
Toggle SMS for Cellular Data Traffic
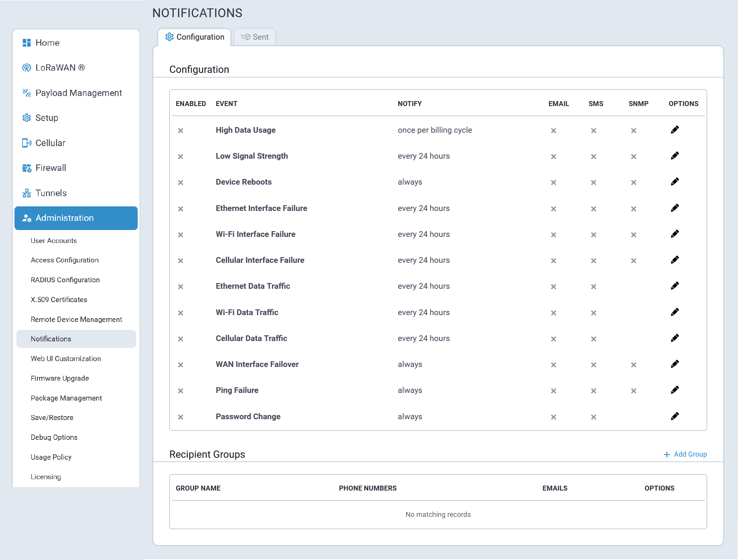[x=593, y=339]
